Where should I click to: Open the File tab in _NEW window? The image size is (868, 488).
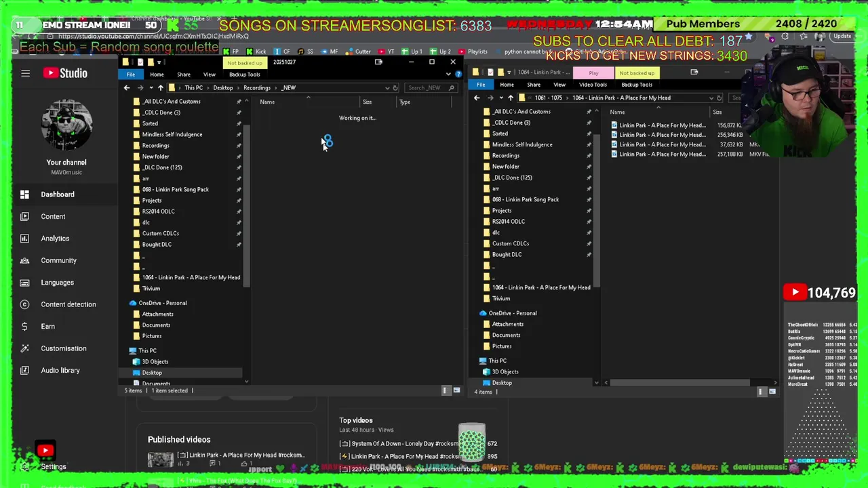click(x=130, y=75)
